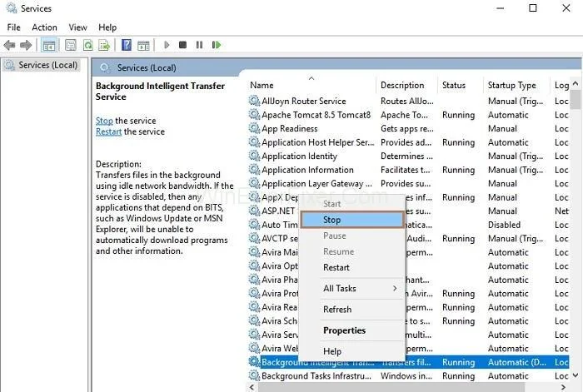Click the Back arrow in the toolbar
This screenshot has width=583, height=392.
click(x=10, y=45)
